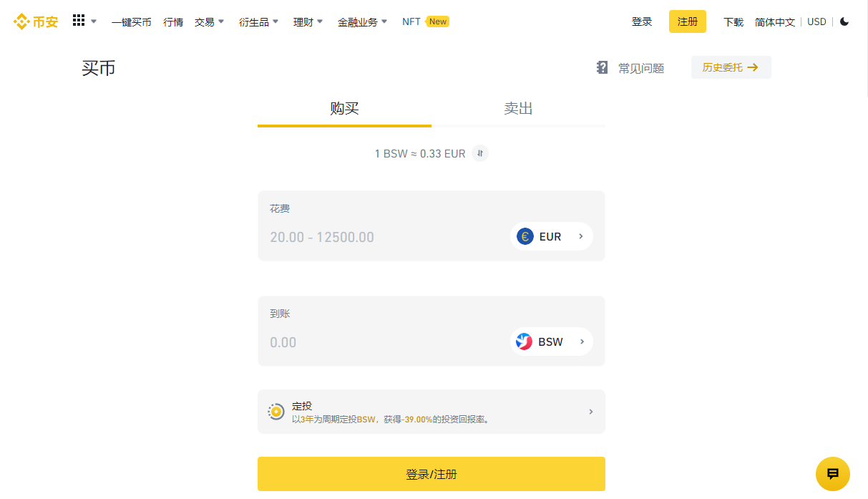Viewport: 868px width, 499px height.
Task: Expand the 定投 recurring buy row arrow
Action: 591,412
